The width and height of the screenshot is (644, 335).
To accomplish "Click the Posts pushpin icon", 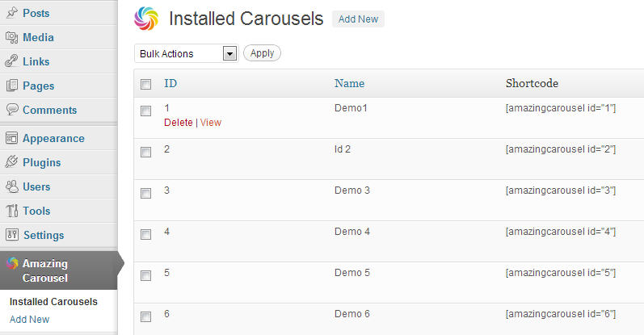I will tap(12, 13).
